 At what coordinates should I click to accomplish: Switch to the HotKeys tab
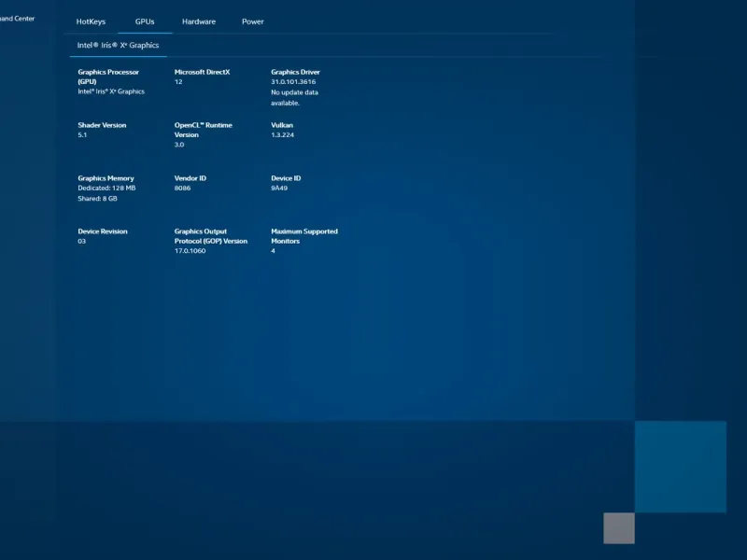tap(91, 21)
